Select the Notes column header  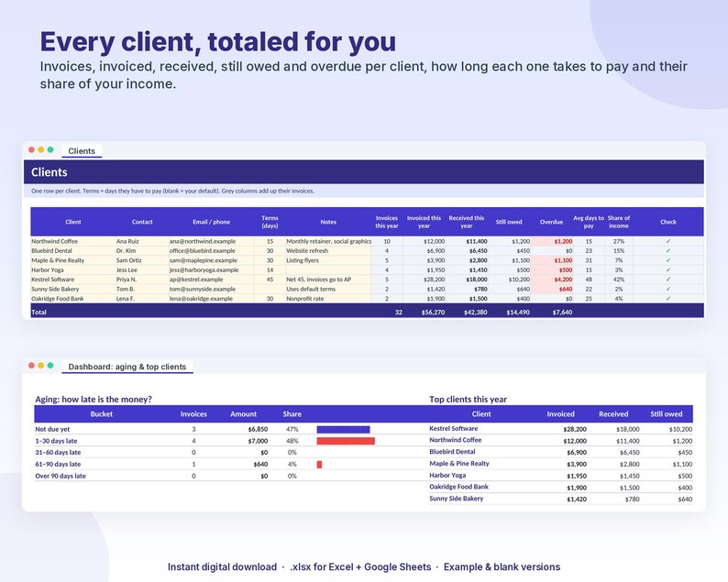point(328,222)
